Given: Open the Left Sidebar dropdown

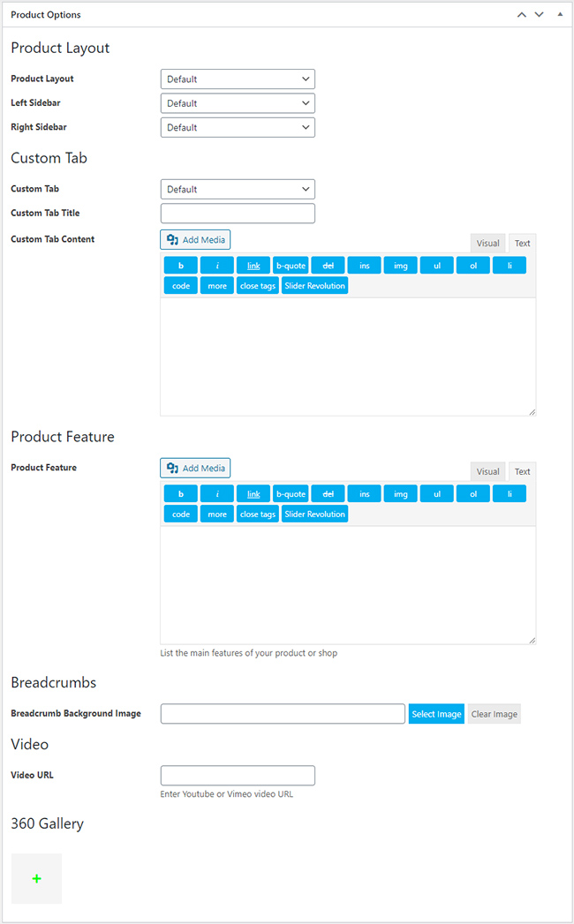Looking at the screenshot, I should click(238, 103).
